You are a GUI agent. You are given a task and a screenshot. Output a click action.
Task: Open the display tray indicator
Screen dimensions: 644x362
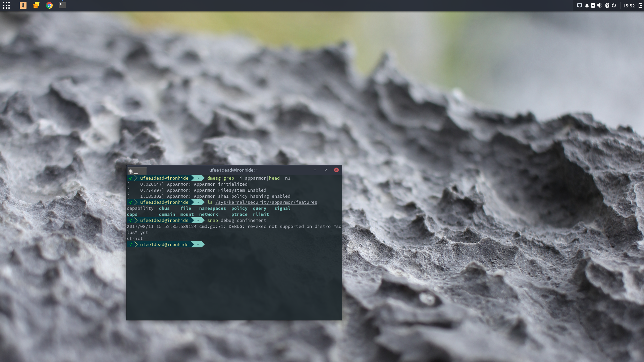579,5
